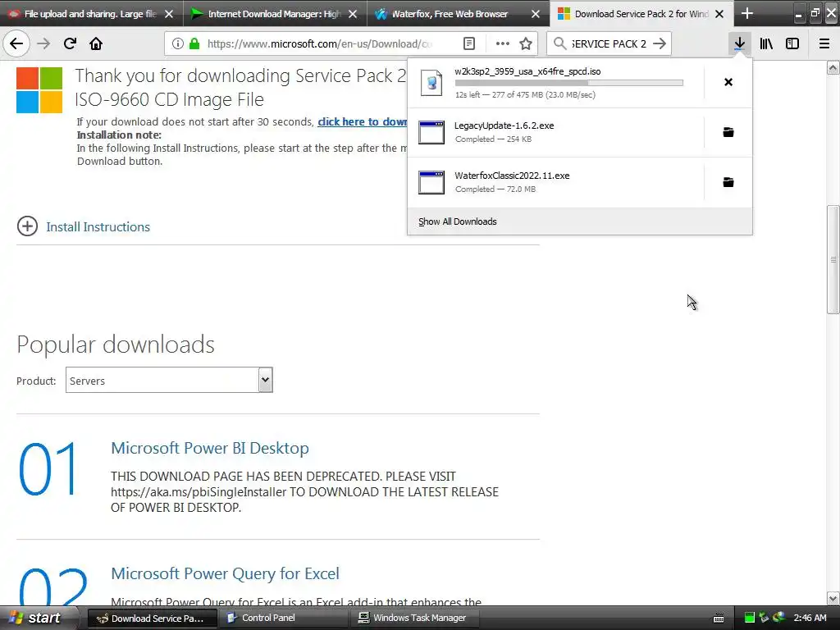The width and height of the screenshot is (840, 630).
Task: Click the WaterfoxClassic2022.11.exe file icon
Action: (x=431, y=182)
